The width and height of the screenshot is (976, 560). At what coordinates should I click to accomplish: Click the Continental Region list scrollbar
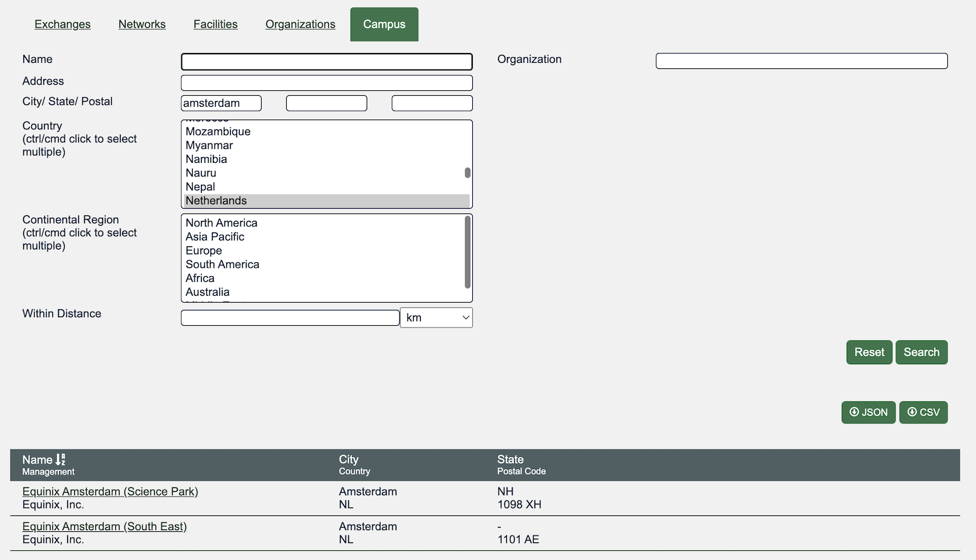468,252
